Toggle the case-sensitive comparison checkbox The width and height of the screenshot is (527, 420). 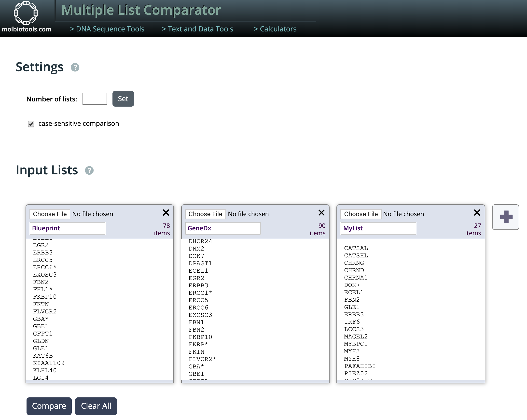pyautogui.click(x=31, y=124)
